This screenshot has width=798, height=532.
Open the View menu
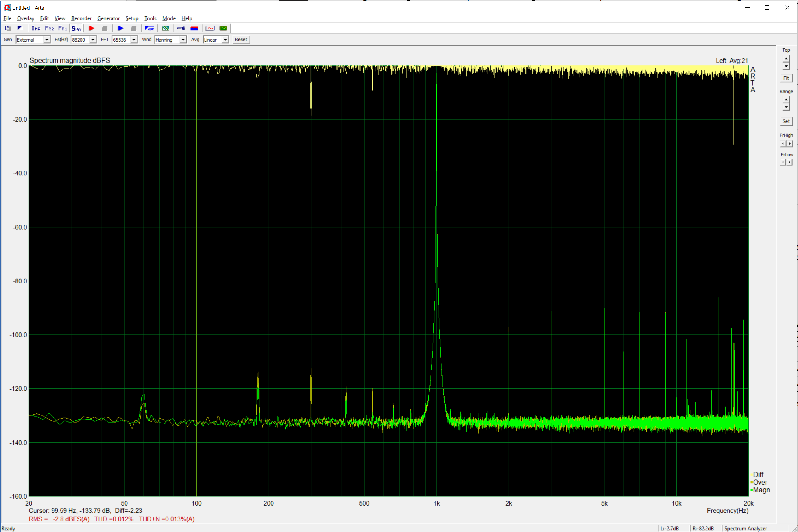click(x=60, y=18)
